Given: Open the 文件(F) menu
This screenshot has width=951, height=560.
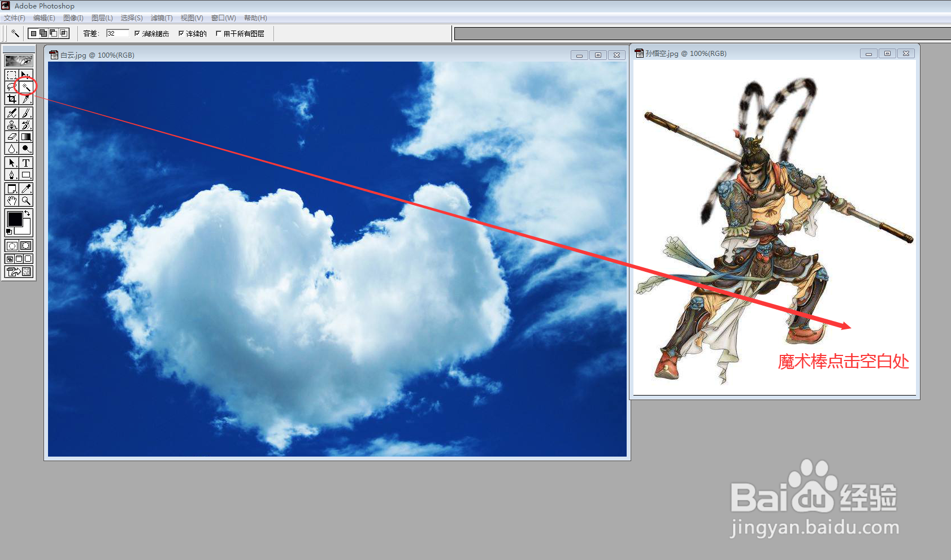Looking at the screenshot, I should (x=15, y=18).
